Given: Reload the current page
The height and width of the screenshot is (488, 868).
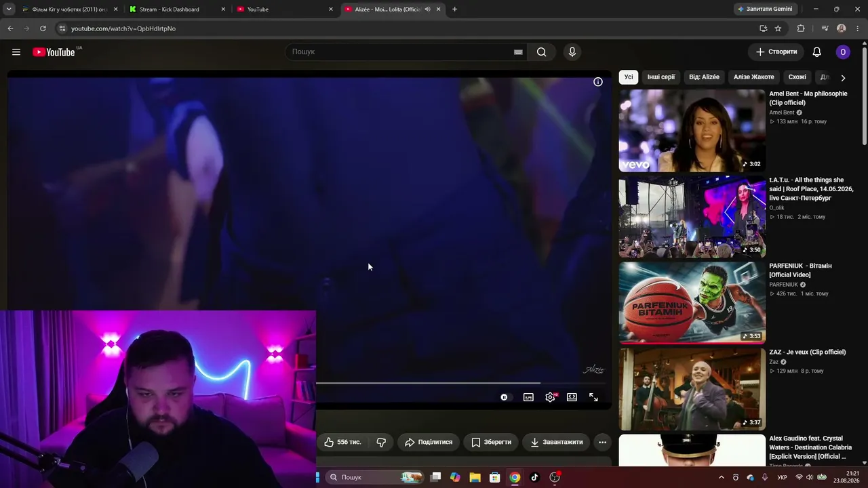Looking at the screenshot, I should point(43,28).
